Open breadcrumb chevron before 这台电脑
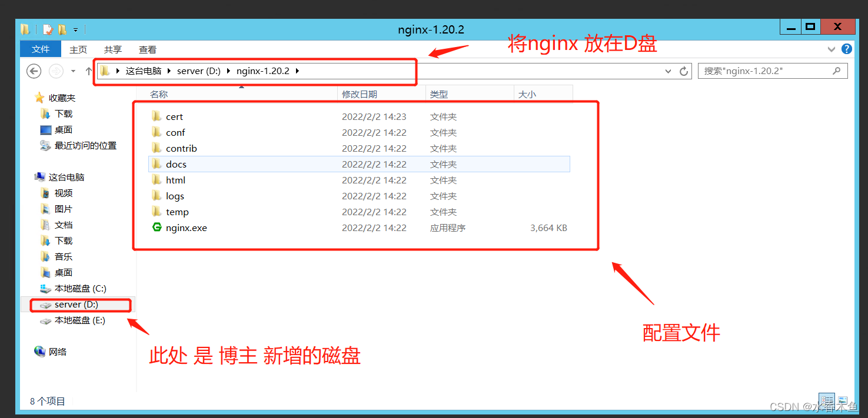The height and width of the screenshot is (418, 868). click(118, 71)
